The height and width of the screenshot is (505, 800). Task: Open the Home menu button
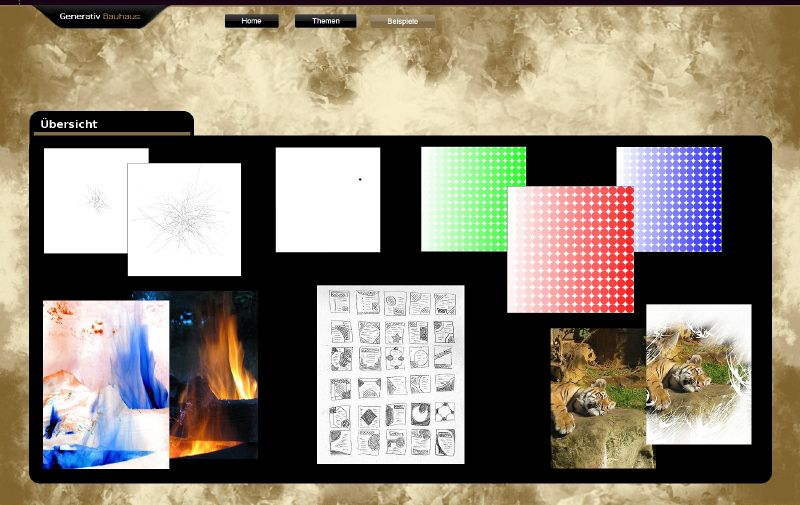[x=252, y=21]
